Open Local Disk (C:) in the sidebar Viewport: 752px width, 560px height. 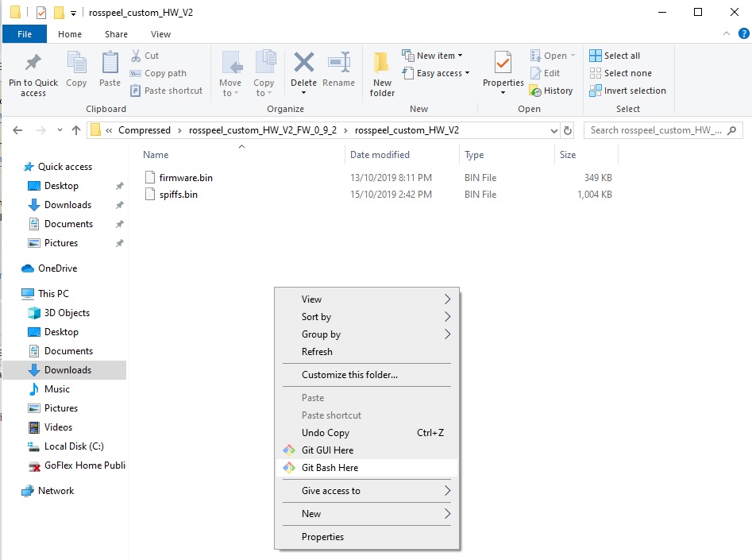click(74, 446)
